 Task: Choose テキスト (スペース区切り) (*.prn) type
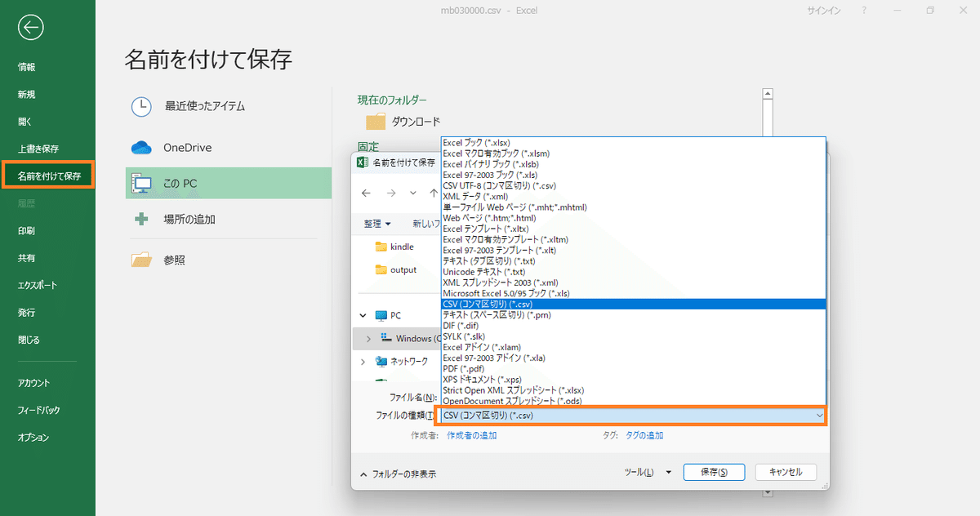[633, 314]
